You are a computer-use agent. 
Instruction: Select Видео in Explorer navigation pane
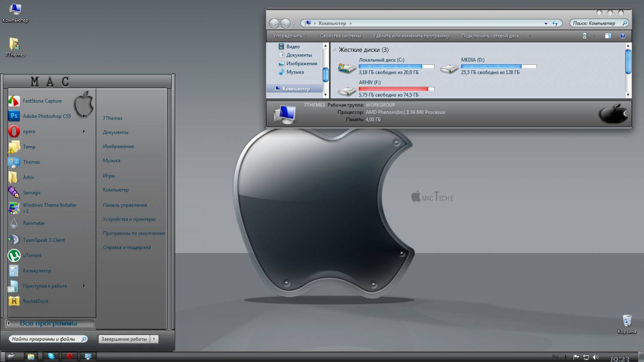[289, 46]
